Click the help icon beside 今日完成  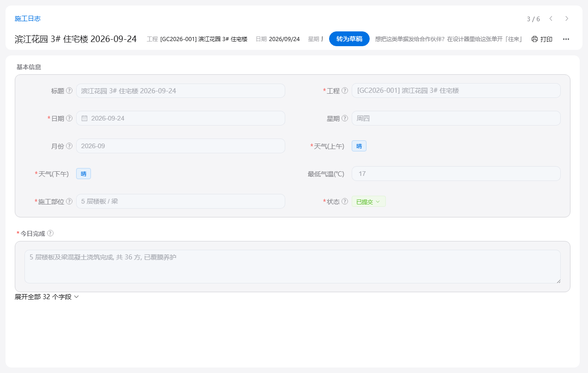click(50, 233)
